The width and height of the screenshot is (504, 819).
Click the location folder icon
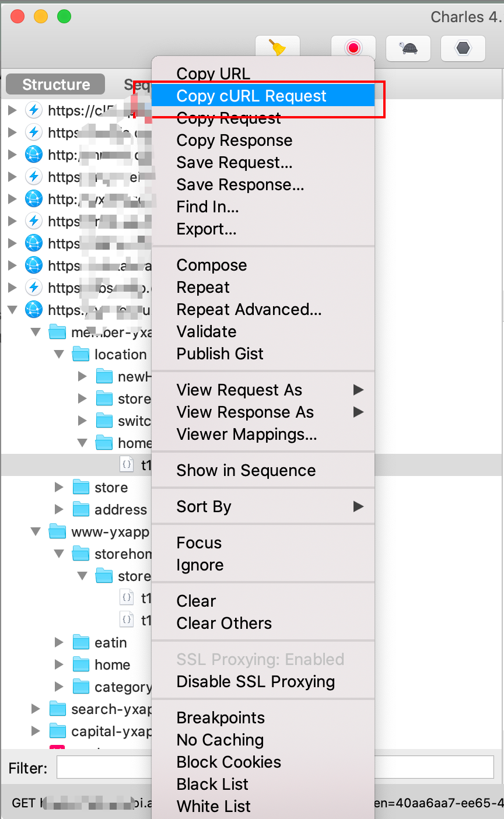click(80, 355)
